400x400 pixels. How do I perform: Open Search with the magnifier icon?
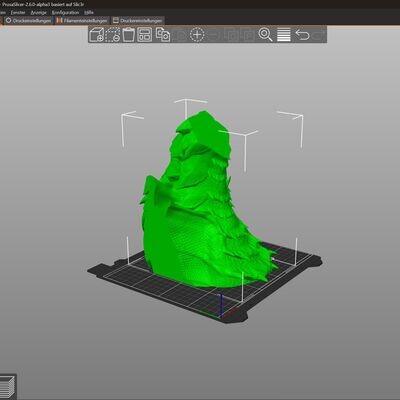click(x=265, y=35)
